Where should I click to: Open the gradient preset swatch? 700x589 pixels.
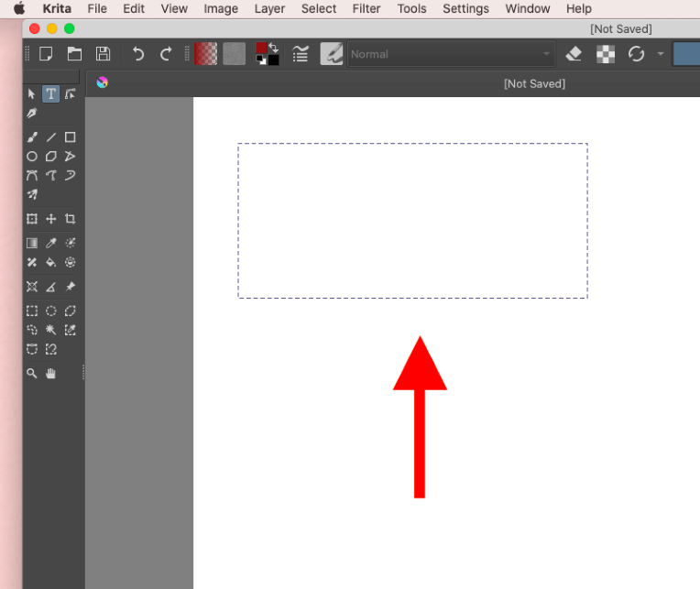[206, 54]
